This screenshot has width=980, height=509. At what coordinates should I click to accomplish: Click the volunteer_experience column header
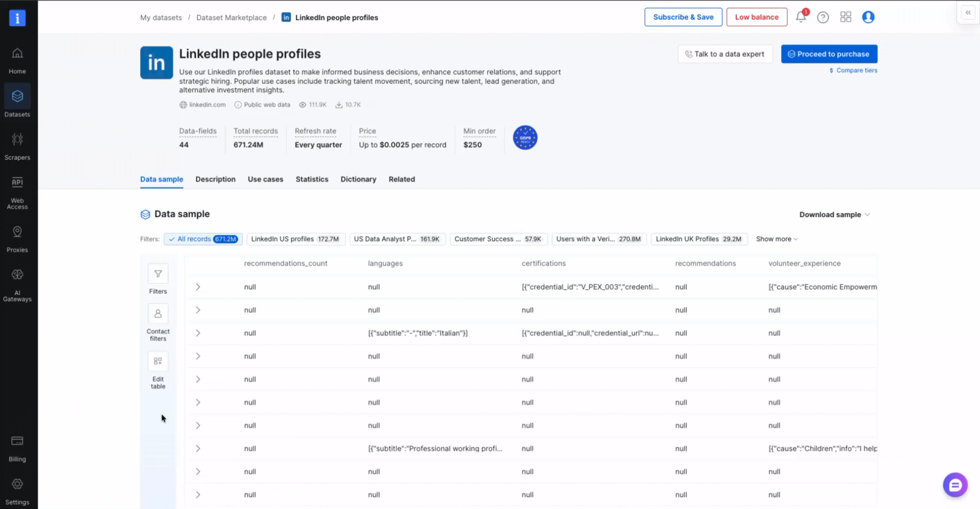click(x=804, y=263)
